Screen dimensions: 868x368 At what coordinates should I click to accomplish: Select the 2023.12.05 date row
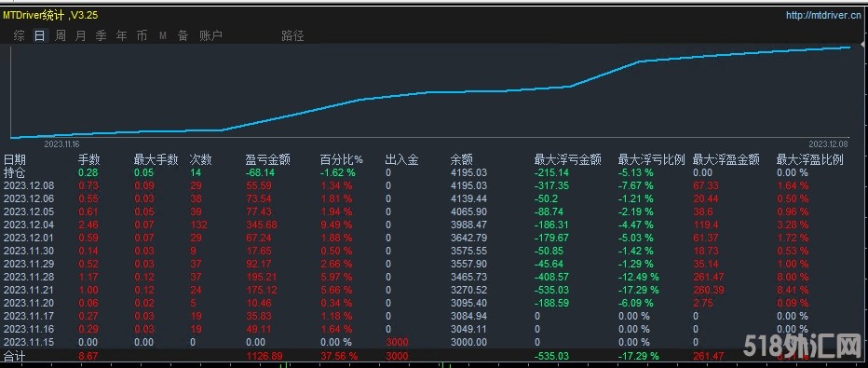[29, 211]
